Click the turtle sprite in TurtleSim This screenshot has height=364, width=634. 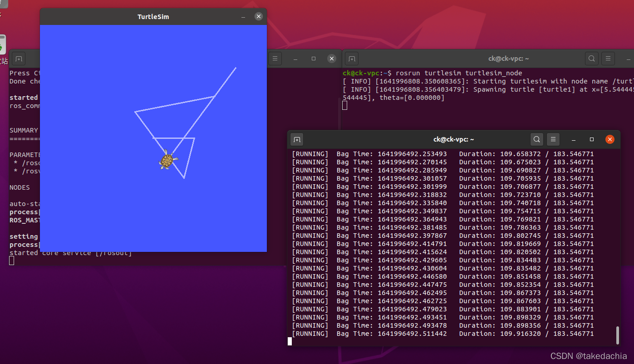pos(168,161)
